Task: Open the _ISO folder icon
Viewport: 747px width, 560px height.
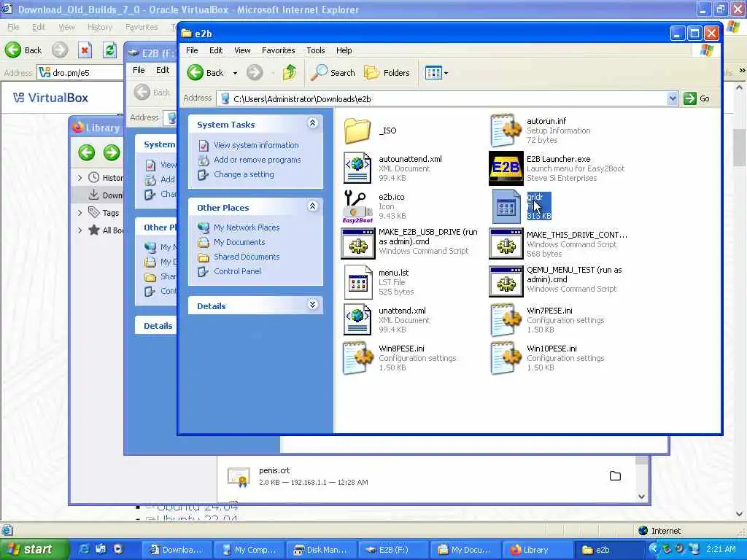Action: click(x=357, y=131)
